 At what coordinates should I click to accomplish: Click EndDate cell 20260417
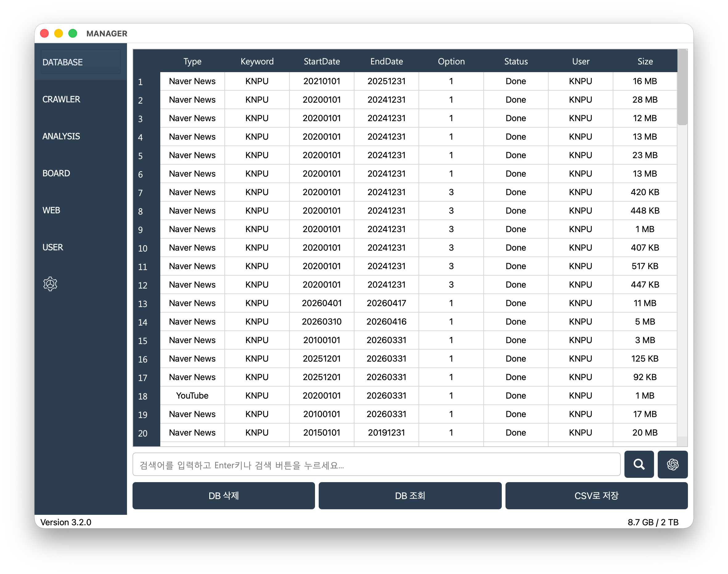click(x=386, y=303)
